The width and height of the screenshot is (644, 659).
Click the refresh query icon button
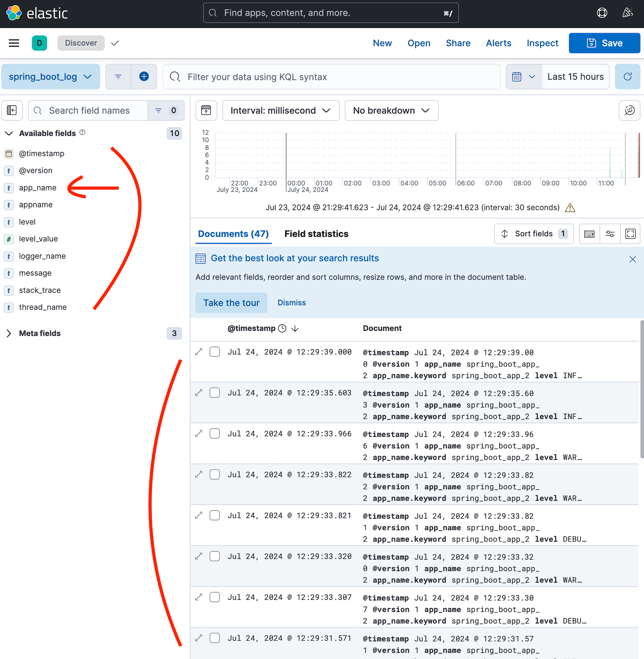[x=627, y=77]
